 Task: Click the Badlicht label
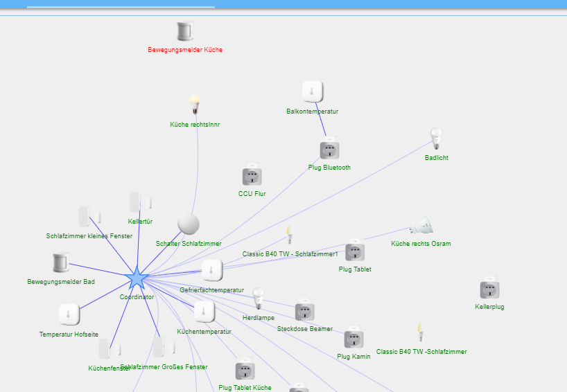coord(437,158)
